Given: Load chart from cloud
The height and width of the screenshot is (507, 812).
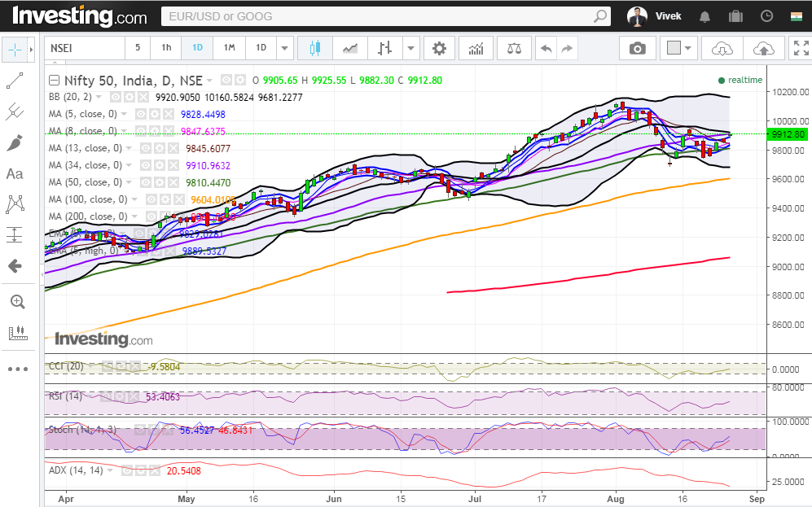Looking at the screenshot, I should [722, 49].
